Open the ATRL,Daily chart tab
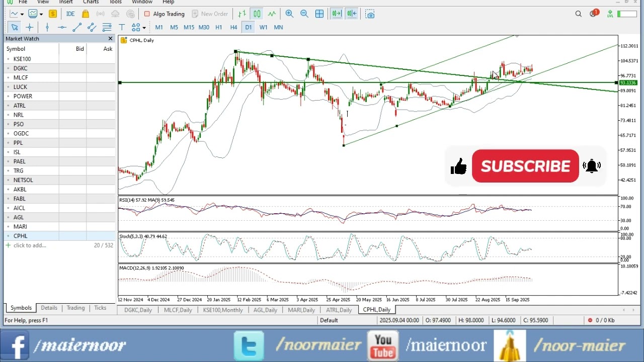 tap(339, 310)
